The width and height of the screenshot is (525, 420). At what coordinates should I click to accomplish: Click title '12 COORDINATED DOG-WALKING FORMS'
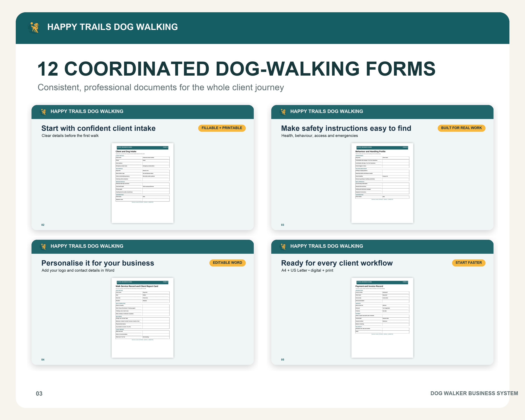(236, 69)
